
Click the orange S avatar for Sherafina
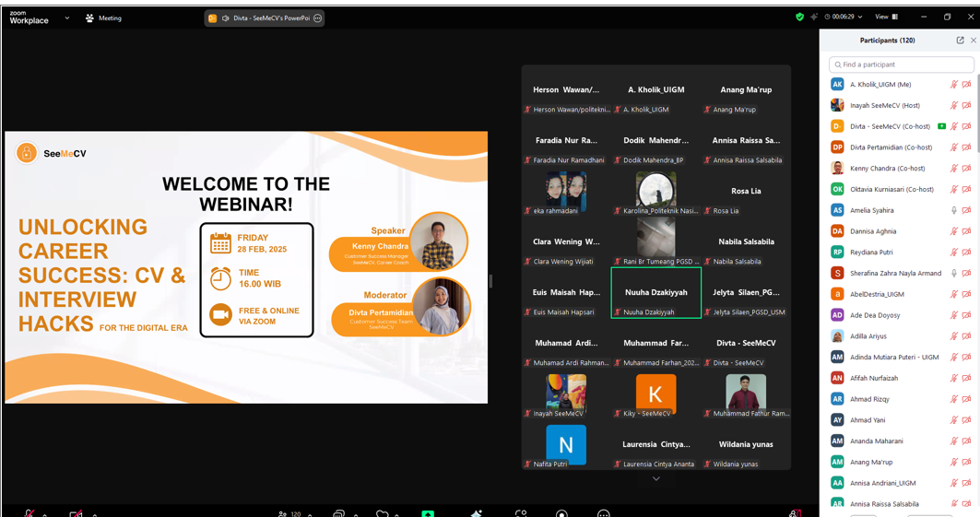click(837, 273)
